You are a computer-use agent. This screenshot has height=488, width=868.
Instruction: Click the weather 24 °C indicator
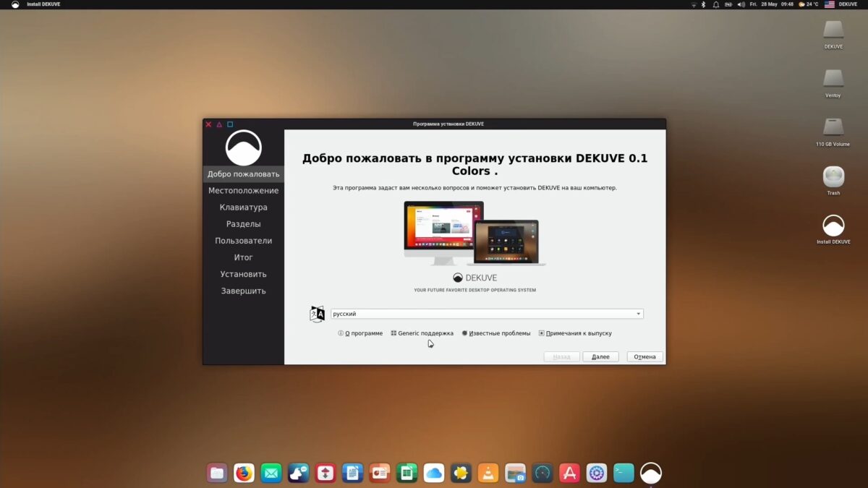[x=808, y=4]
